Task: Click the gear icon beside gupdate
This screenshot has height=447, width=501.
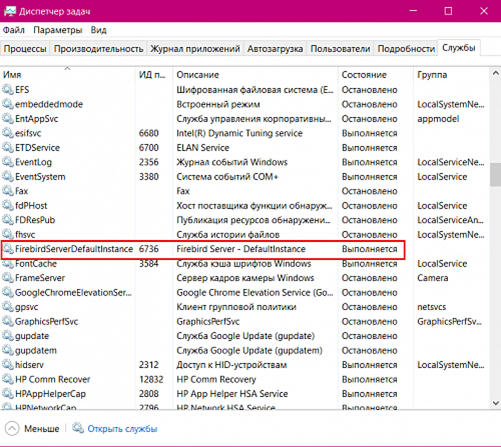Action: click(7, 336)
